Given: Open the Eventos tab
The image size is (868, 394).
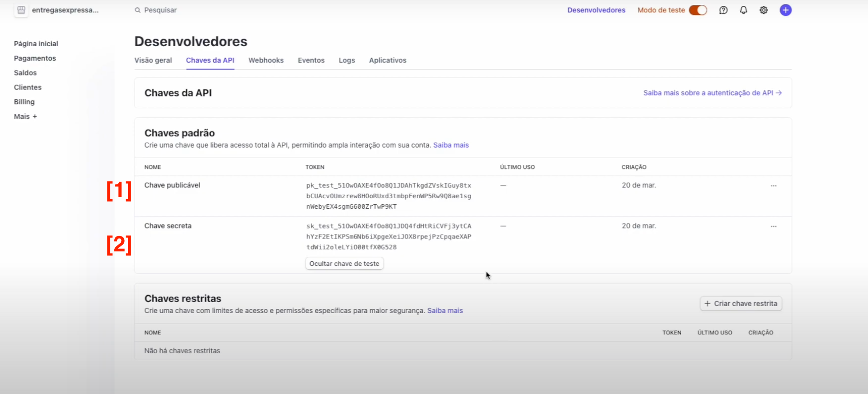Looking at the screenshot, I should 311,60.
